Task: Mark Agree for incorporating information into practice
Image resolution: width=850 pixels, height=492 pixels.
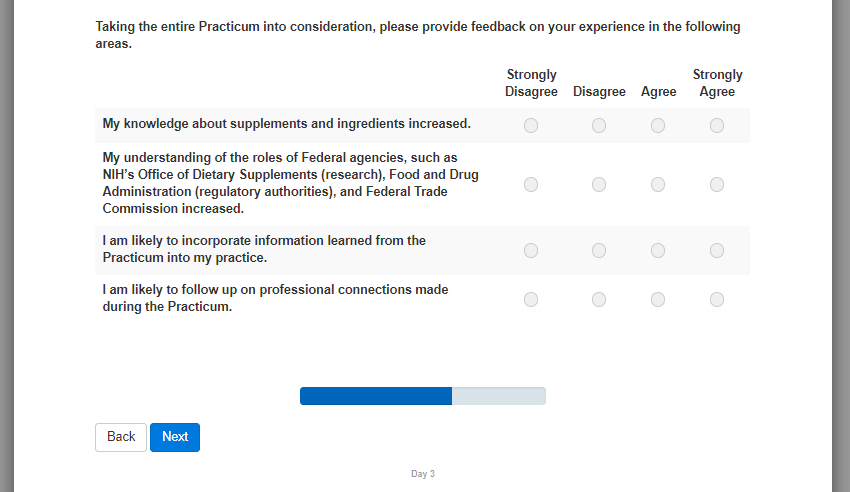Action: (x=658, y=251)
